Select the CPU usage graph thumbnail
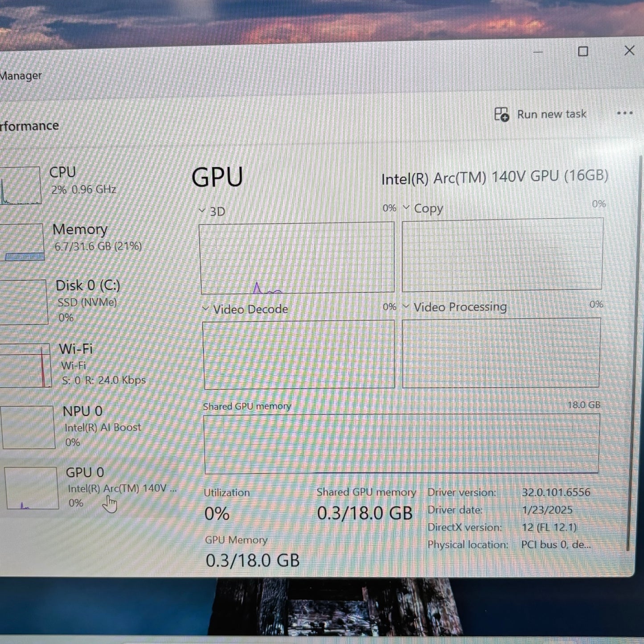This screenshot has width=644, height=644. [20, 185]
